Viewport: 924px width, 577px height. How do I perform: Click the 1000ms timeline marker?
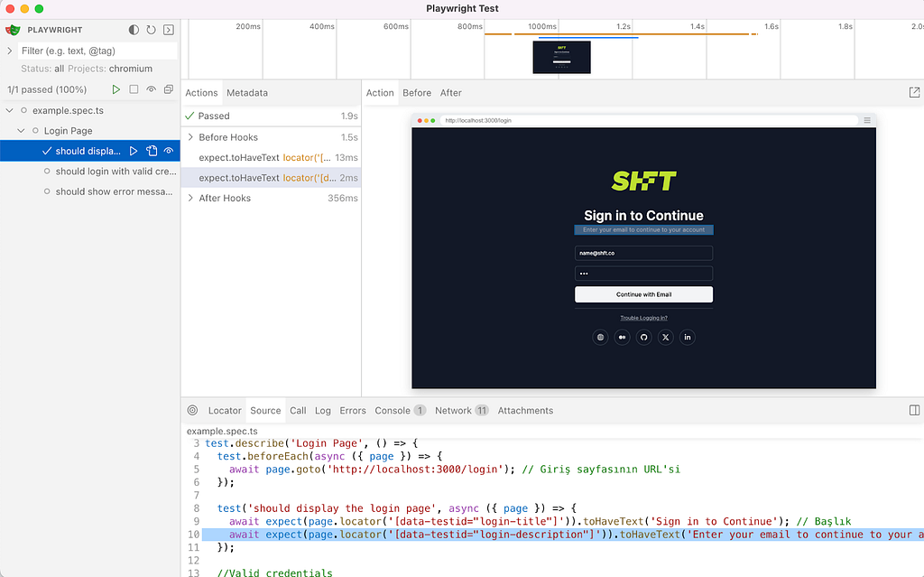(x=542, y=26)
